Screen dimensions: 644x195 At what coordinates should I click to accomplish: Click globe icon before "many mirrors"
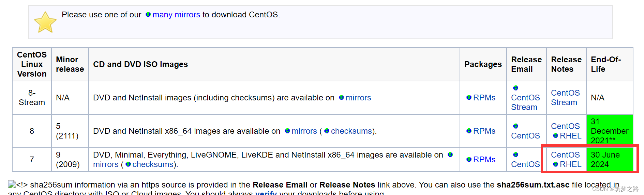pyautogui.click(x=148, y=15)
